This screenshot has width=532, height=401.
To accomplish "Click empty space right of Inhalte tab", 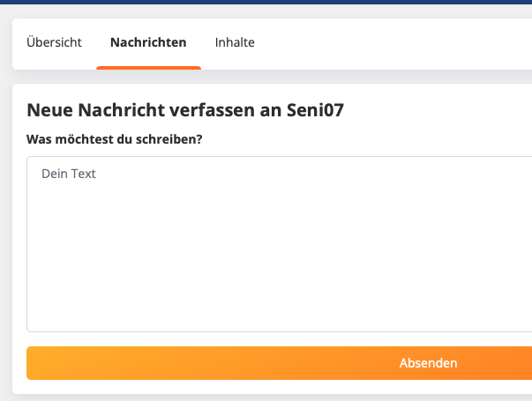I will (x=390, y=42).
